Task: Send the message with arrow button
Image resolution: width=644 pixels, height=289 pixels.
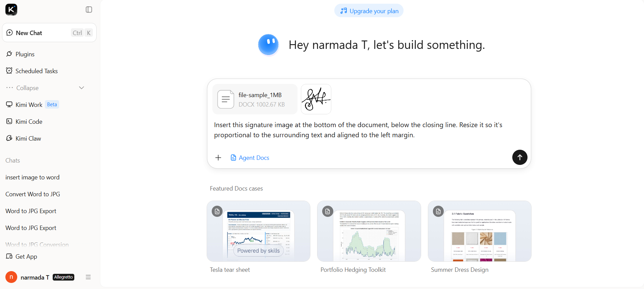Action: pos(520,157)
